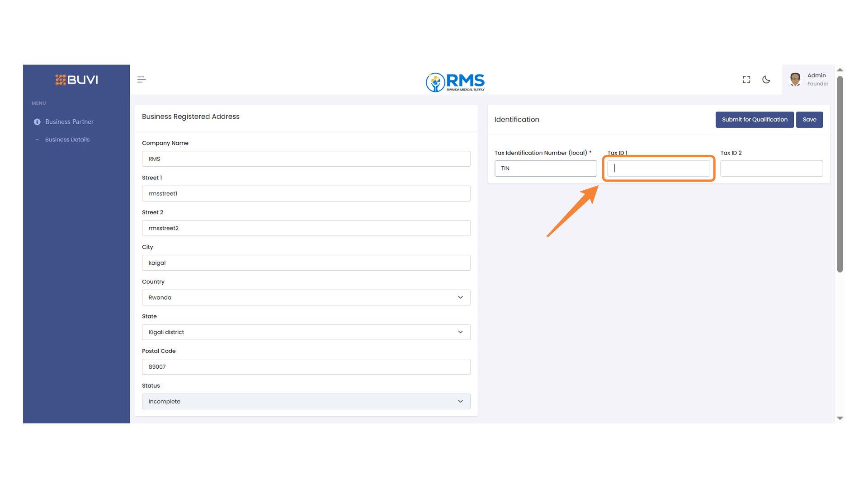The height and width of the screenshot is (488, 868).
Task: Expand the State dropdown showing Kigali district
Action: pos(306,332)
